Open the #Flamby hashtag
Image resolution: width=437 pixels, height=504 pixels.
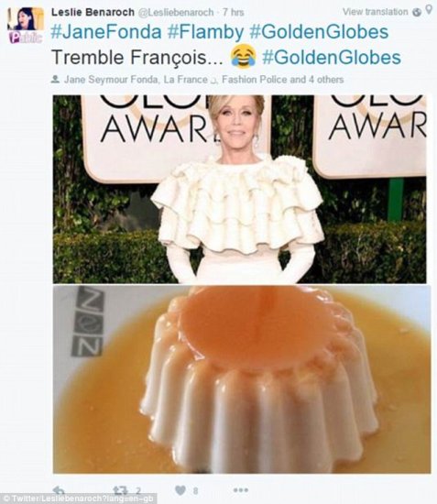[205, 32]
